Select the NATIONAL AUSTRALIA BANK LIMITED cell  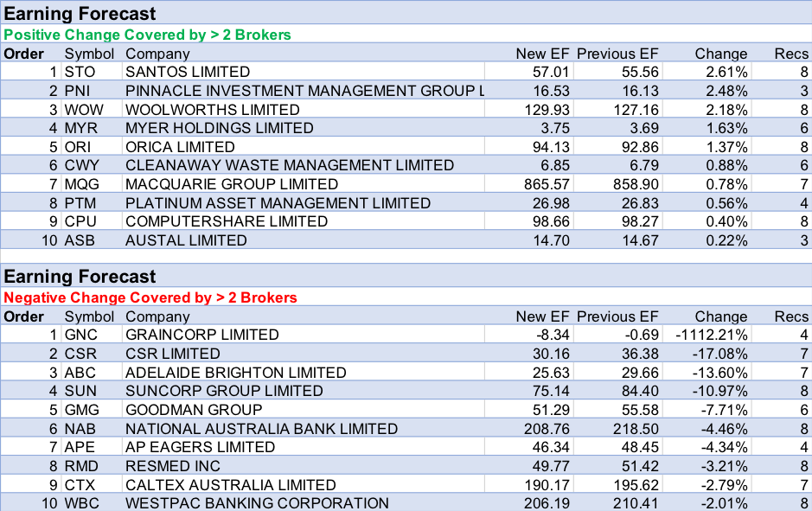pos(261,429)
